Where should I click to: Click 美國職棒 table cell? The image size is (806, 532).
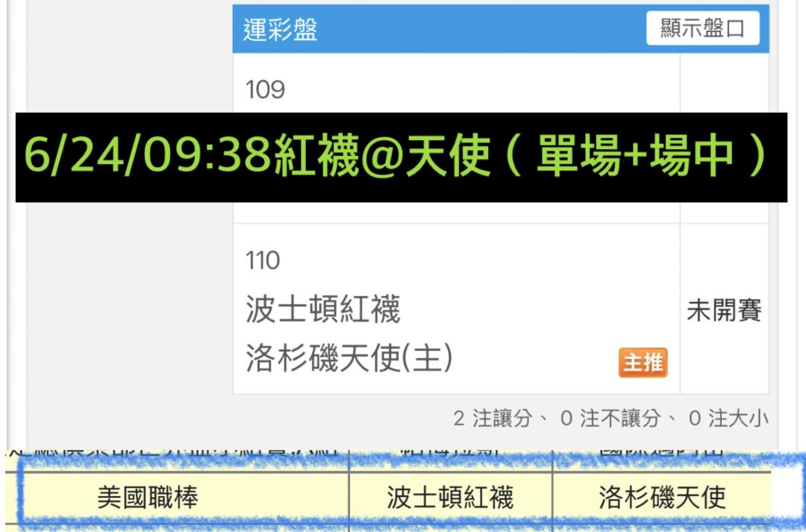(x=148, y=498)
